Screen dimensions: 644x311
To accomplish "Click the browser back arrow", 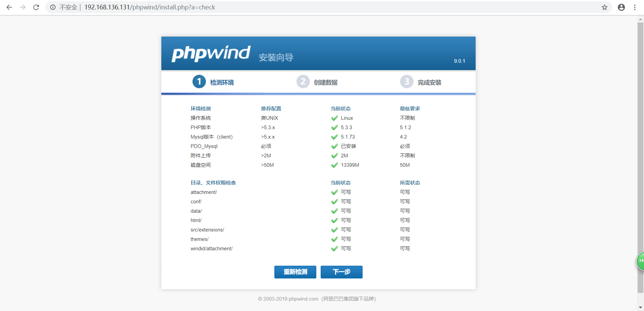I will [x=9, y=7].
